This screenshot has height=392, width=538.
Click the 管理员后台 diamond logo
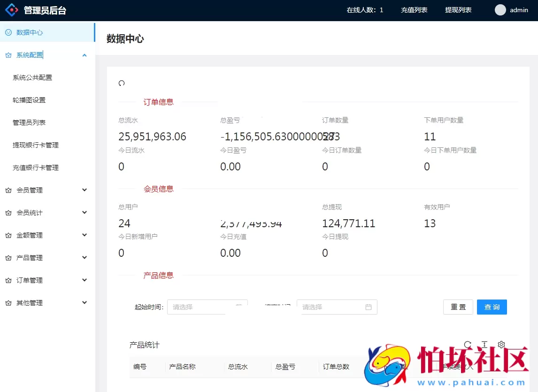click(11, 9)
